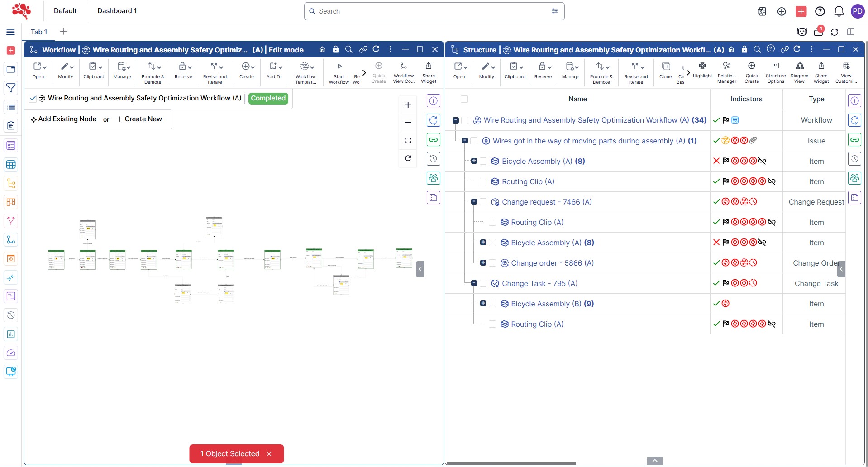
Task: Click the Clone icon in Structure toolbar
Action: click(x=665, y=71)
